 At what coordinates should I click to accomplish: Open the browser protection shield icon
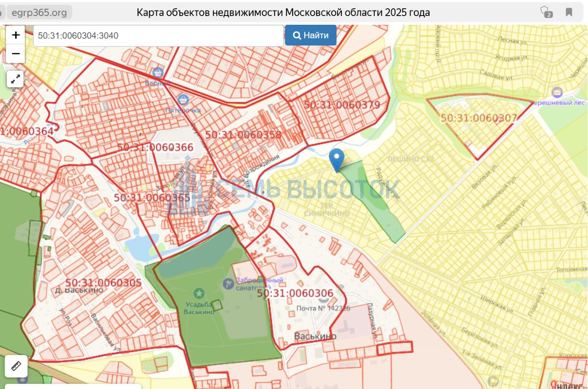[x=546, y=12]
